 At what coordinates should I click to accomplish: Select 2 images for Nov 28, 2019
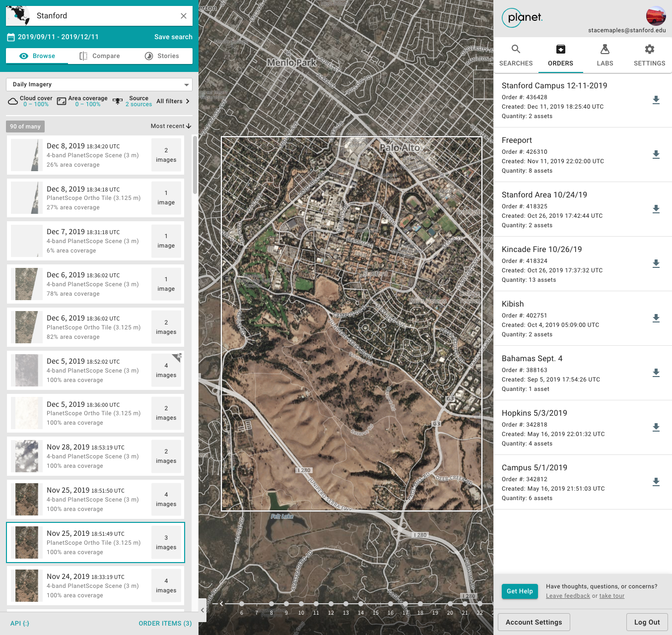point(166,456)
